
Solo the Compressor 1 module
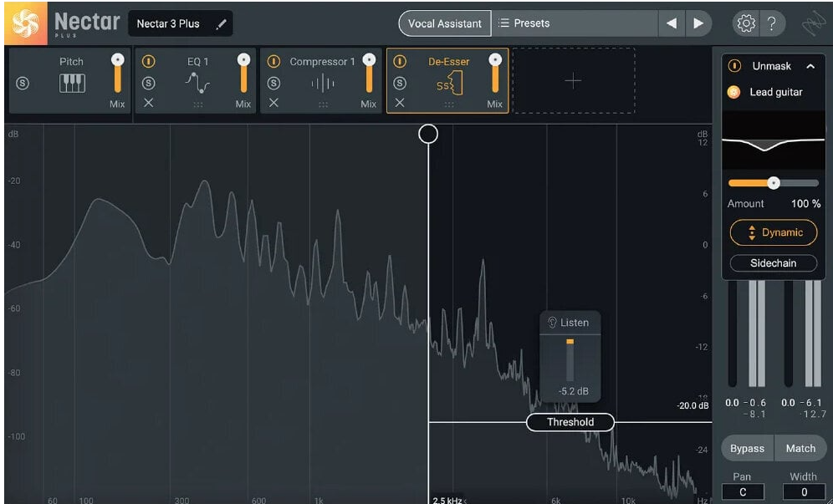click(273, 83)
